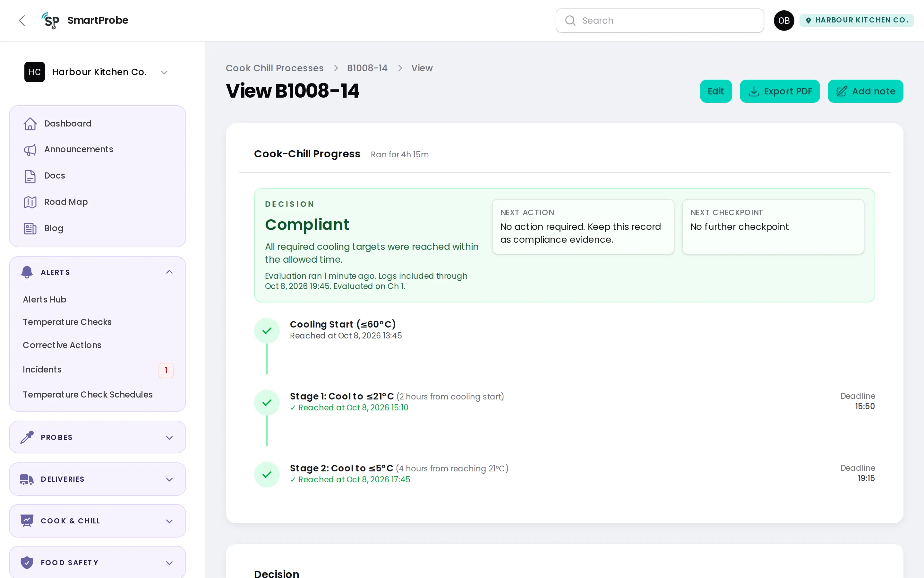Click the Incidents count badge 1
This screenshot has width=924, height=578.
[166, 370]
